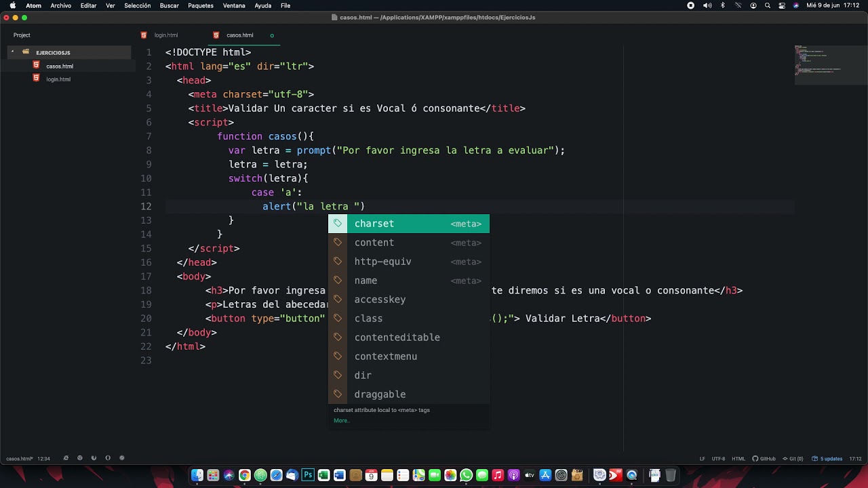The height and width of the screenshot is (488, 868).
Task: Click line number 12 in gutter
Action: pyautogui.click(x=146, y=207)
